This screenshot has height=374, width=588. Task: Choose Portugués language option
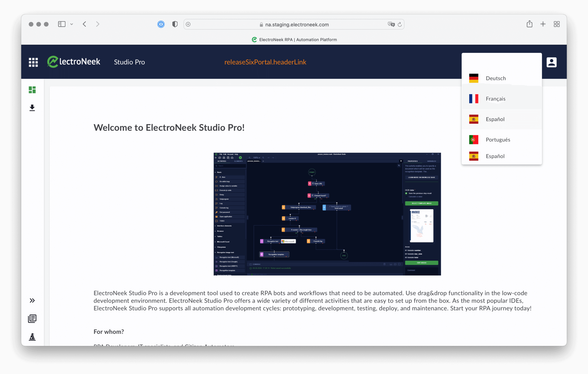(x=498, y=140)
